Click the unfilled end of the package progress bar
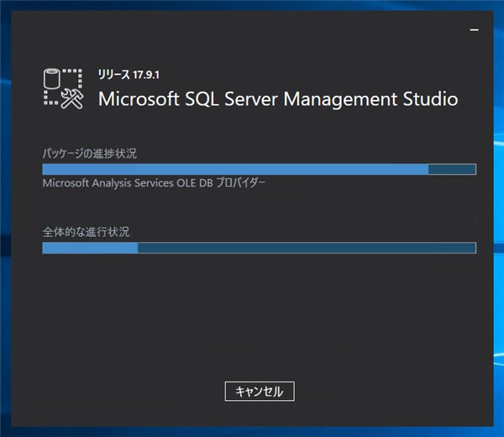 pos(452,169)
